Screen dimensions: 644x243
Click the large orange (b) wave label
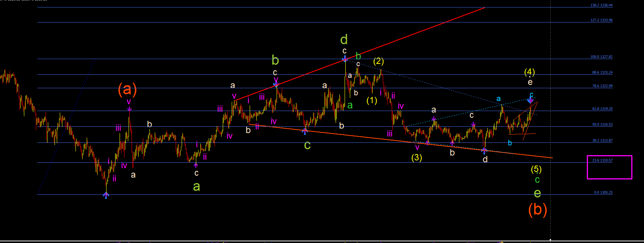(x=537, y=210)
